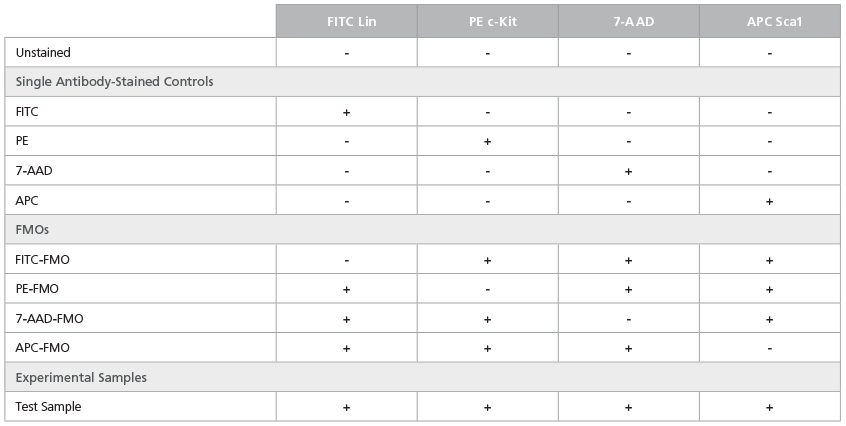Viewport: 846px width, 426px height.
Task: Click plus in APC row under APC Sca1
Action: [x=769, y=201]
